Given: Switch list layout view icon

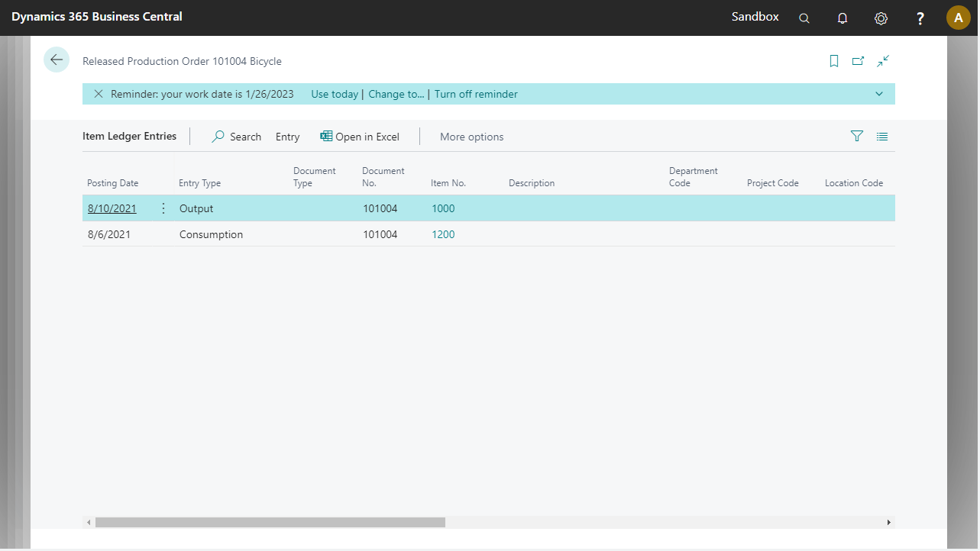Looking at the screenshot, I should coord(882,137).
